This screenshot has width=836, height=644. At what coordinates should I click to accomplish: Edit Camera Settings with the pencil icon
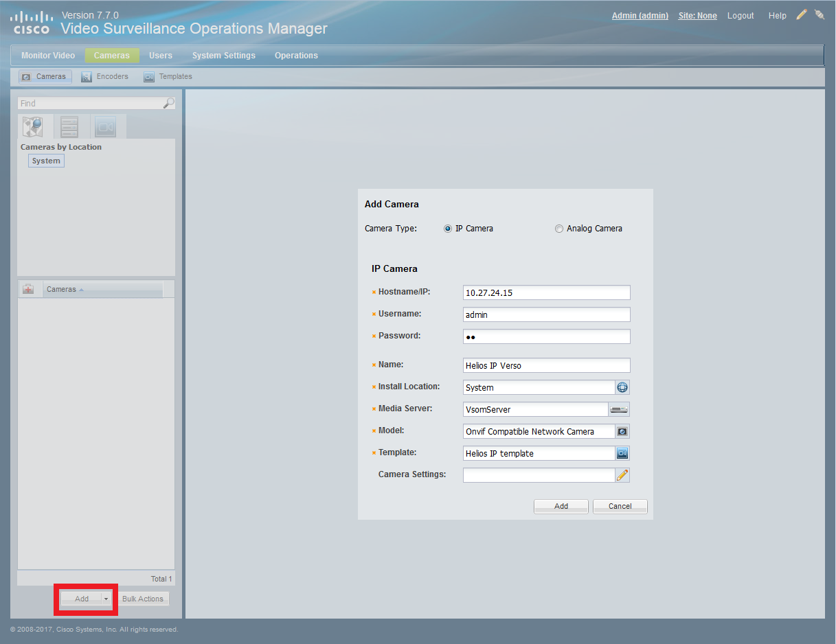pyautogui.click(x=622, y=475)
